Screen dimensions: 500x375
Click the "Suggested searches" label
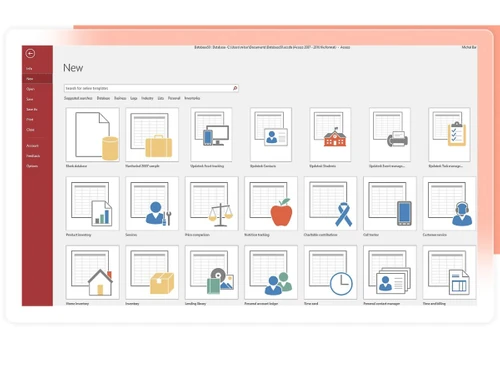(x=78, y=98)
